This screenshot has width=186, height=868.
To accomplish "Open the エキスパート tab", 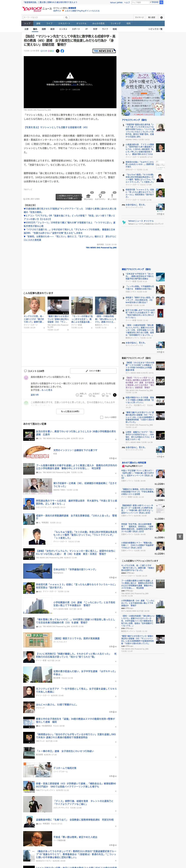I will pos(64,24).
